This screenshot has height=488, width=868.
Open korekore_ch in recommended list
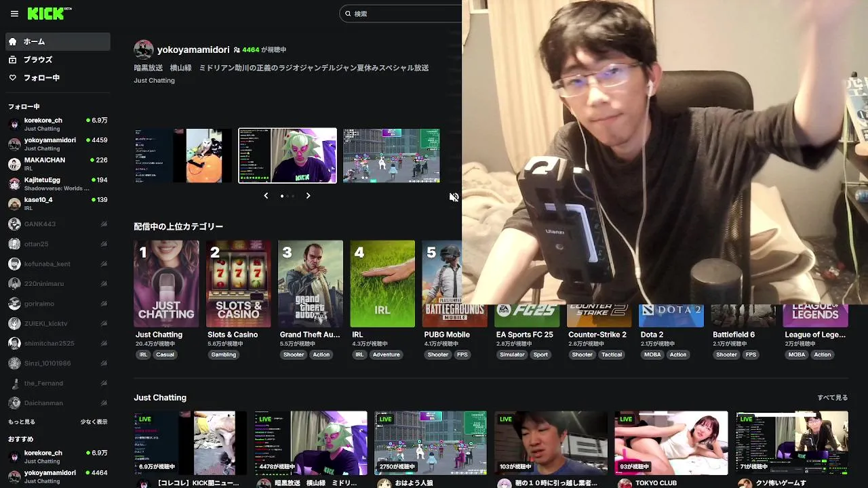tap(57, 457)
